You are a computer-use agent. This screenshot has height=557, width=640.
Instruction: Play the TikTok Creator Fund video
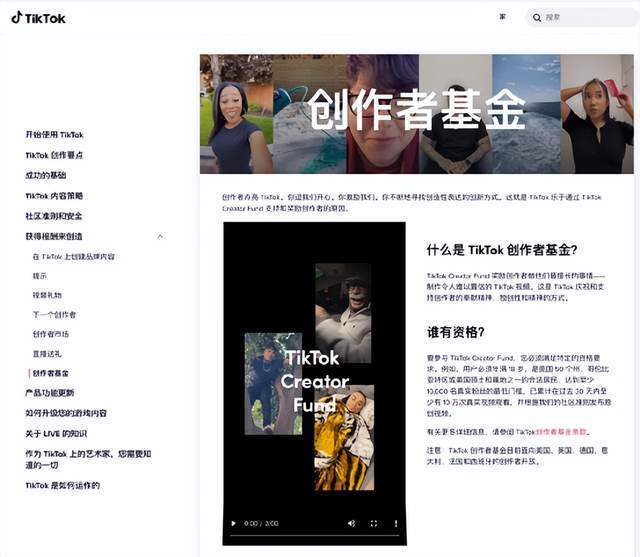(x=233, y=523)
